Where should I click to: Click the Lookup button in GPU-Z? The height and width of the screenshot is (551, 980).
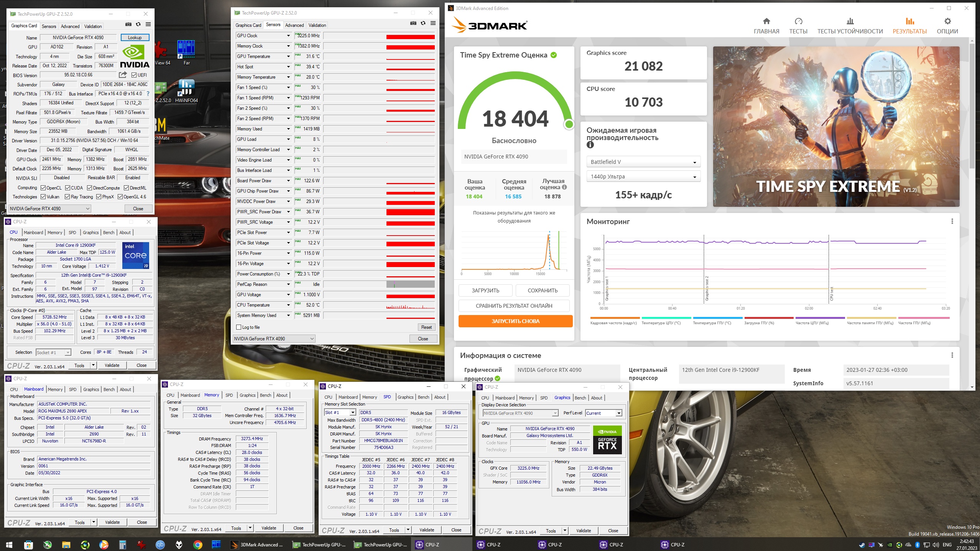pyautogui.click(x=135, y=38)
